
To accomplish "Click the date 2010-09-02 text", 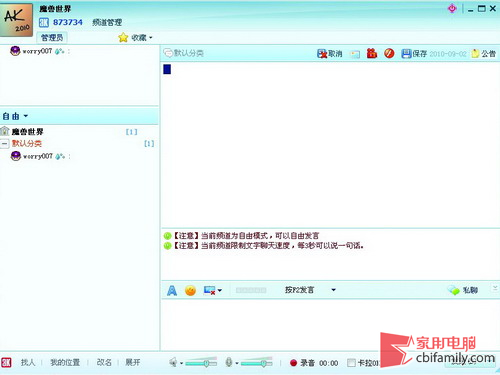I will 448,54.
